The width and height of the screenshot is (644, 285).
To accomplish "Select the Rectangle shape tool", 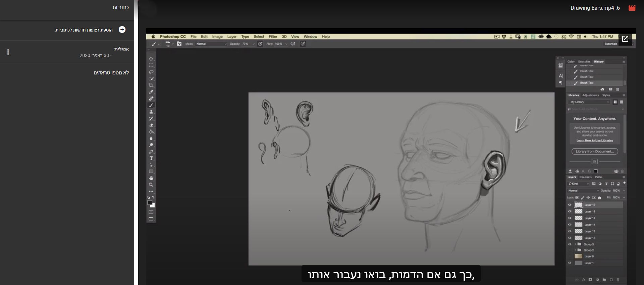I will pos(151,171).
